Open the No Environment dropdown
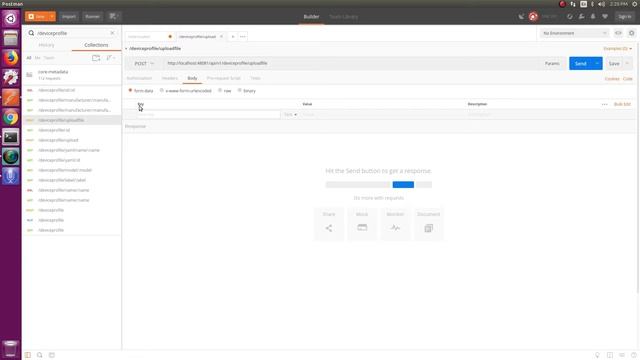 tap(574, 33)
